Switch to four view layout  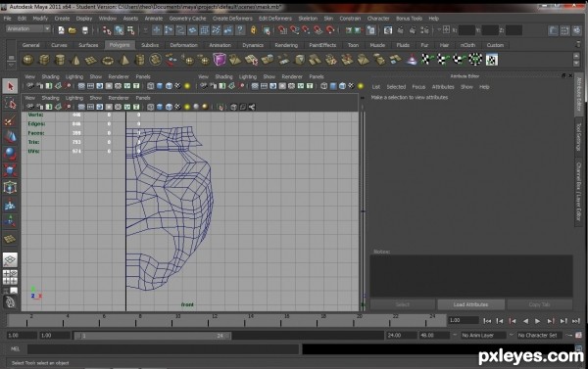(x=10, y=278)
